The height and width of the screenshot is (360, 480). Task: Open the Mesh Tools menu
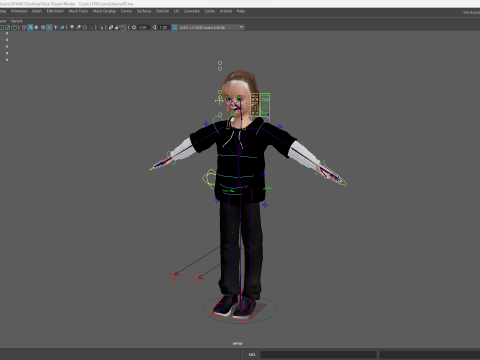pos(78,11)
